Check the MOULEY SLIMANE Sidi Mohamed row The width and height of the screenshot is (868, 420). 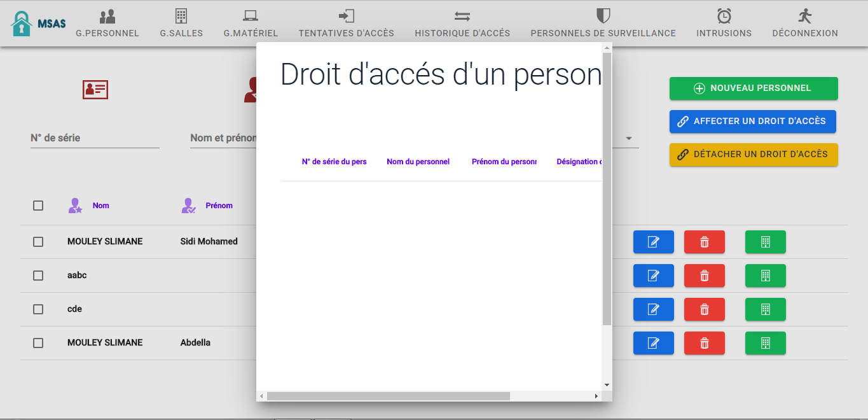click(x=38, y=242)
